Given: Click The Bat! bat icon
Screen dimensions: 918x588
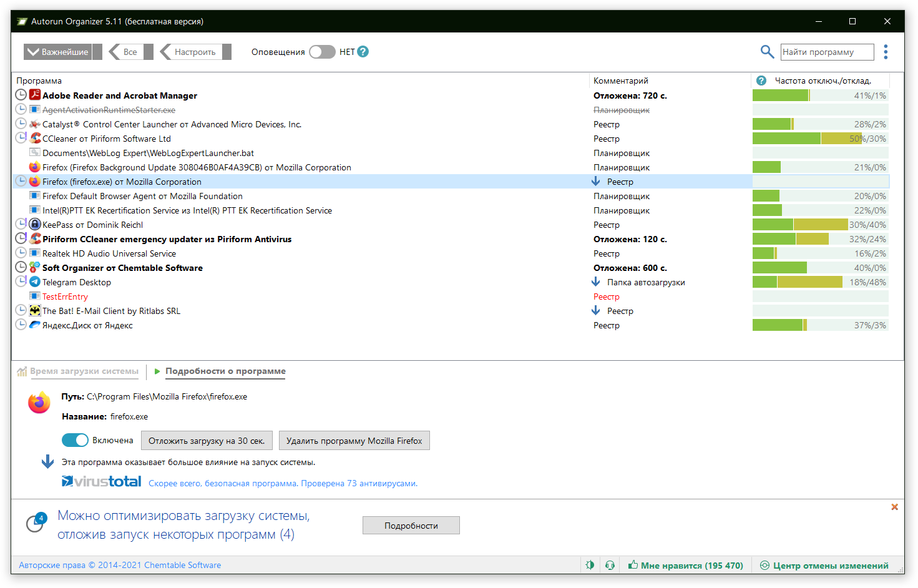Looking at the screenshot, I should tap(35, 310).
